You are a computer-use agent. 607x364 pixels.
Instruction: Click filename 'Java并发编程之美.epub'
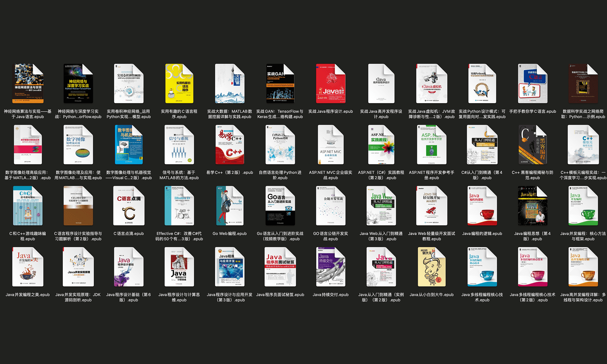[x=28, y=295]
